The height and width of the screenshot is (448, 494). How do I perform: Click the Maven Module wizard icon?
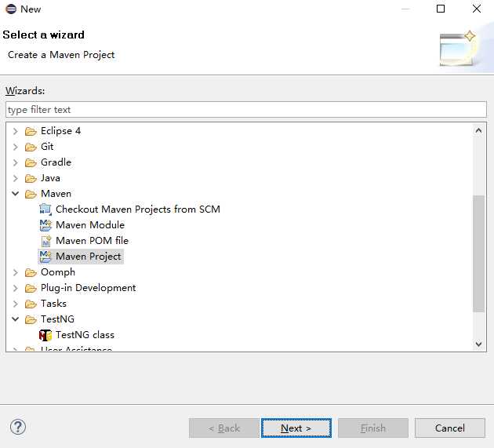(45, 225)
